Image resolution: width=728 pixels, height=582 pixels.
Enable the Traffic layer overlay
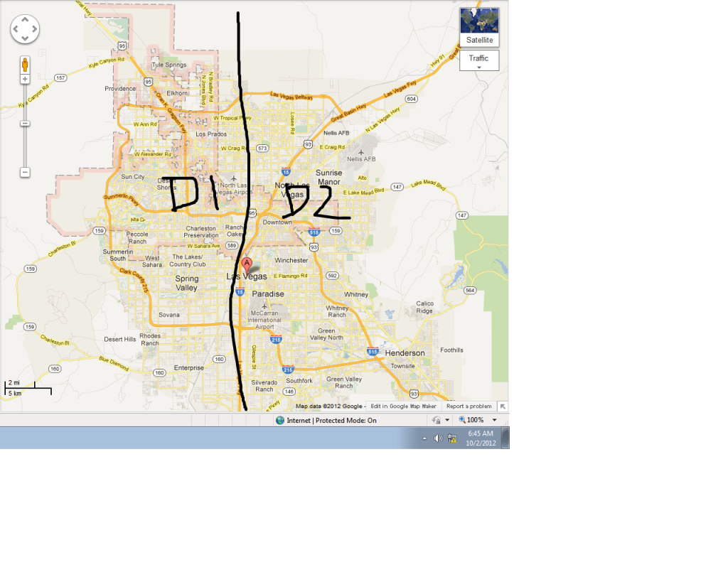479,60
